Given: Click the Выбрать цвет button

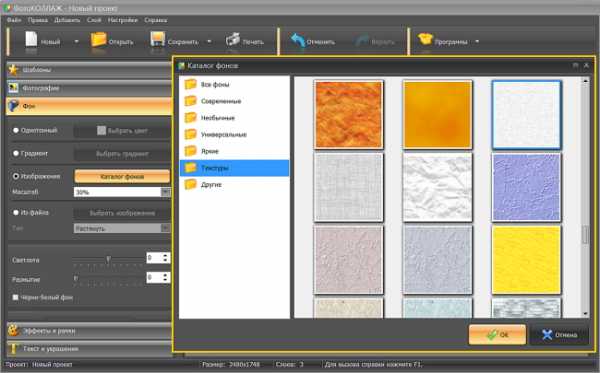Looking at the screenshot, I should 122,131.
